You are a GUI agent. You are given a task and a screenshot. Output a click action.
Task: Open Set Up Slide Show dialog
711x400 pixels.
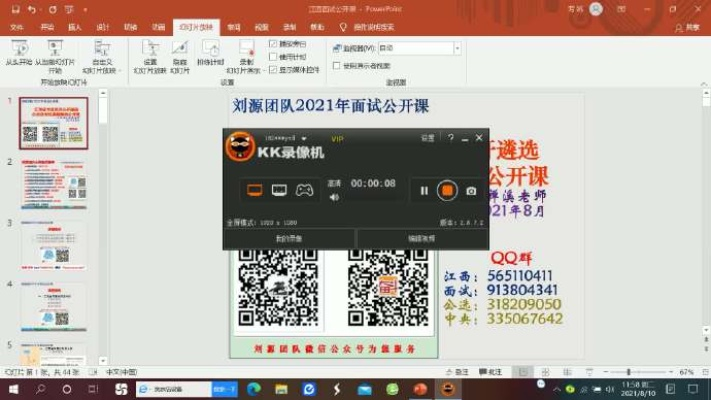[x=150, y=57]
